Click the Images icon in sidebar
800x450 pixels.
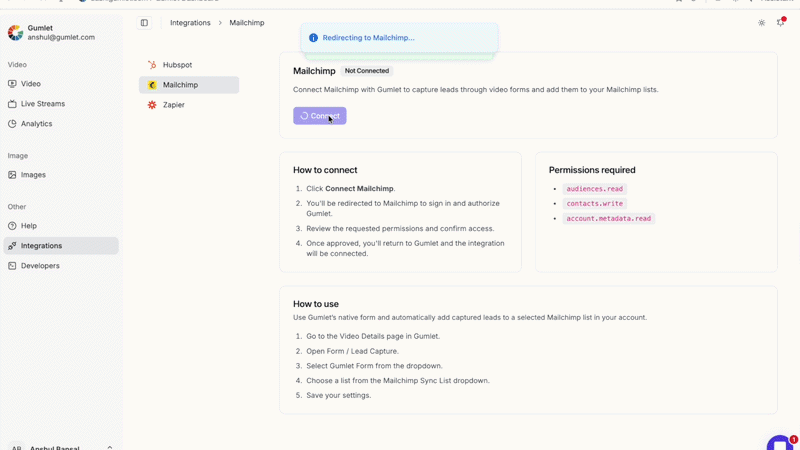tap(12, 174)
